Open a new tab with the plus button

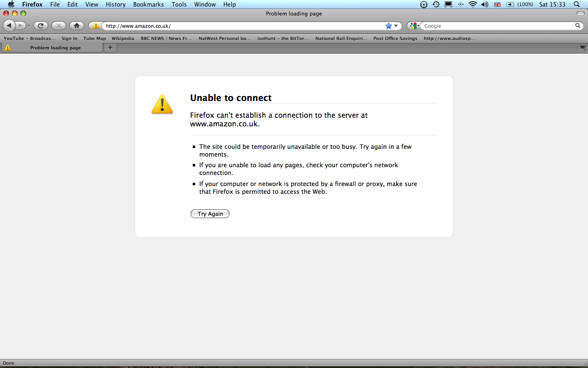point(110,47)
